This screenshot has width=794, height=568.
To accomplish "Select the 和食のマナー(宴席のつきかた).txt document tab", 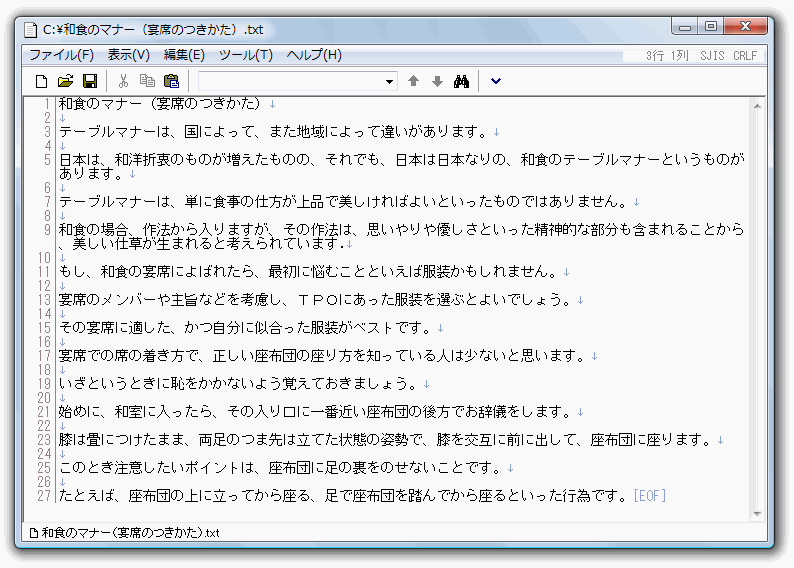I will [x=124, y=533].
